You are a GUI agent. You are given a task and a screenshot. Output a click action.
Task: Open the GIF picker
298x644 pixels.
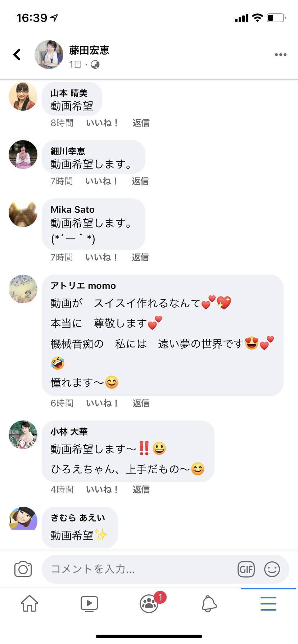246,569
